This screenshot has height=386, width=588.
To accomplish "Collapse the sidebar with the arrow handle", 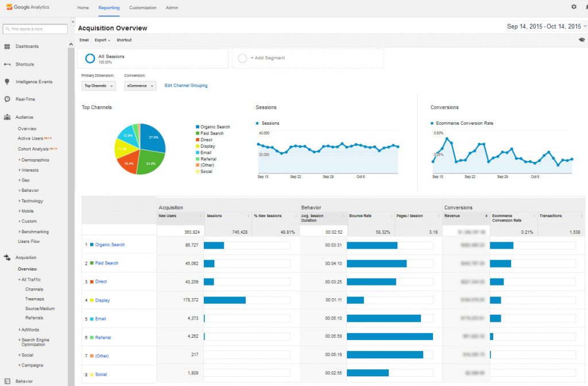I will point(73,21).
